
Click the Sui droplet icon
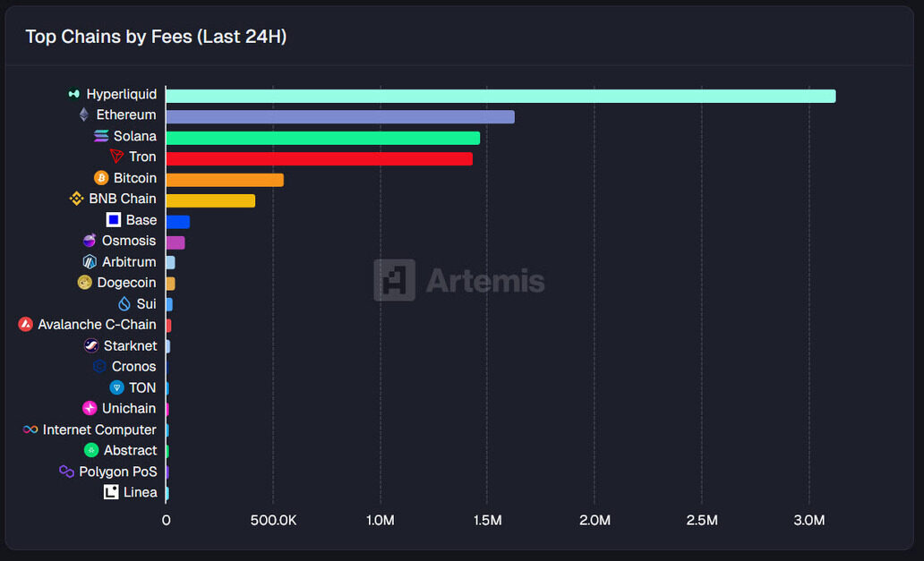(x=124, y=303)
